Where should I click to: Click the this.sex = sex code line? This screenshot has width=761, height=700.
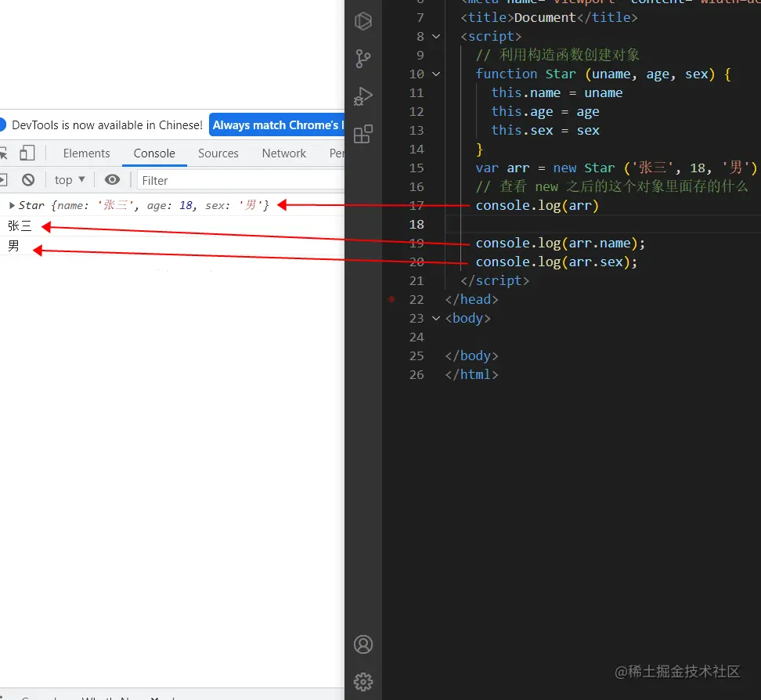pos(545,131)
